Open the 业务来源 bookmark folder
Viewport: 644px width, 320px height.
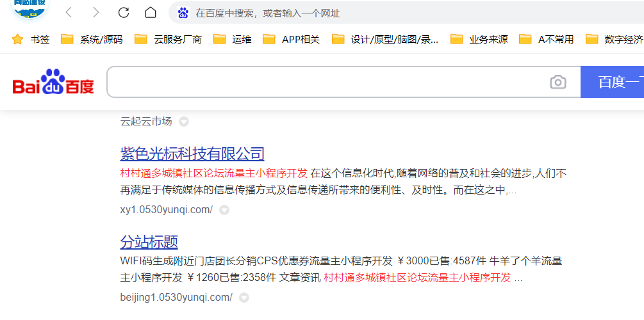479,40
